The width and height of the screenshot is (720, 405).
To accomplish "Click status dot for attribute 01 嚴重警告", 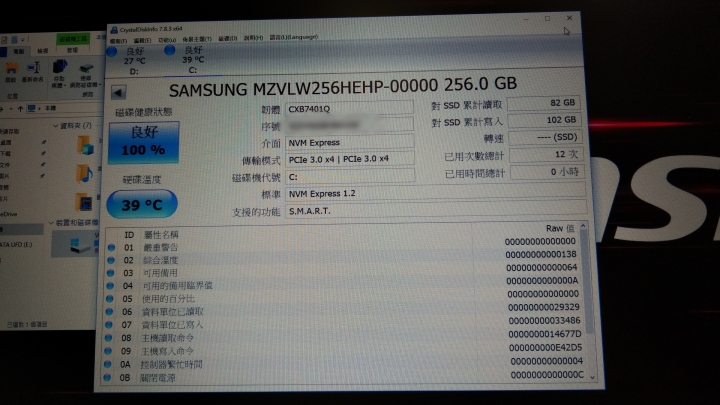I will (111, 248).
